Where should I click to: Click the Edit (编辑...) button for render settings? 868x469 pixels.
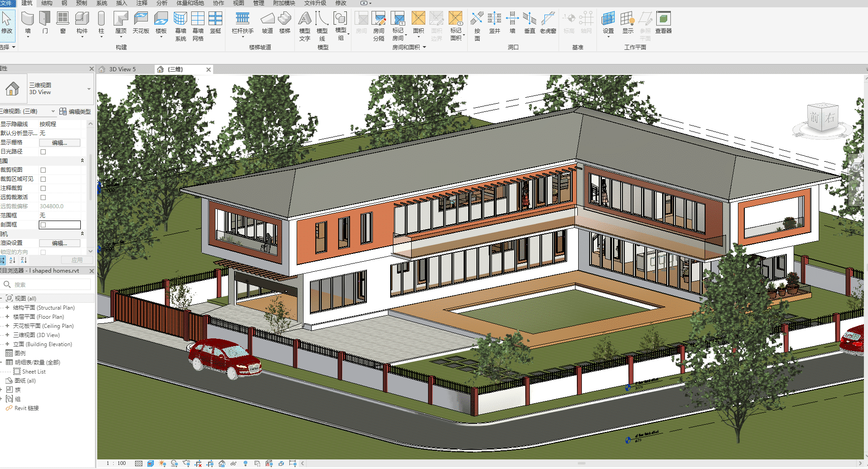(x=59, y=243)
